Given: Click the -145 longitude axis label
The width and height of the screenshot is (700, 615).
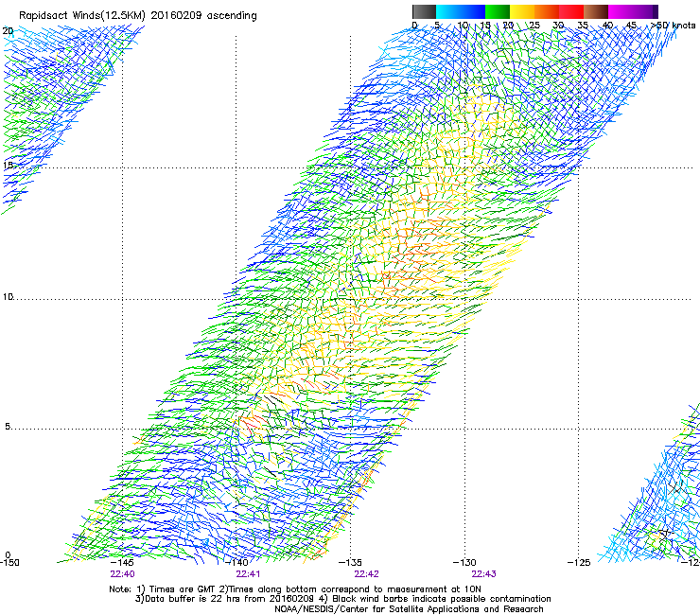Looking at the screenshot, I should [x=122, y=562].
